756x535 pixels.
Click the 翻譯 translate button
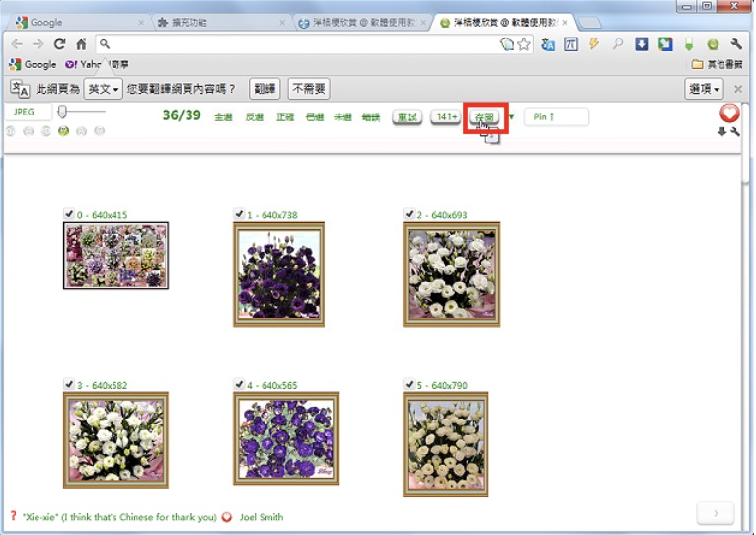point(264,89)
